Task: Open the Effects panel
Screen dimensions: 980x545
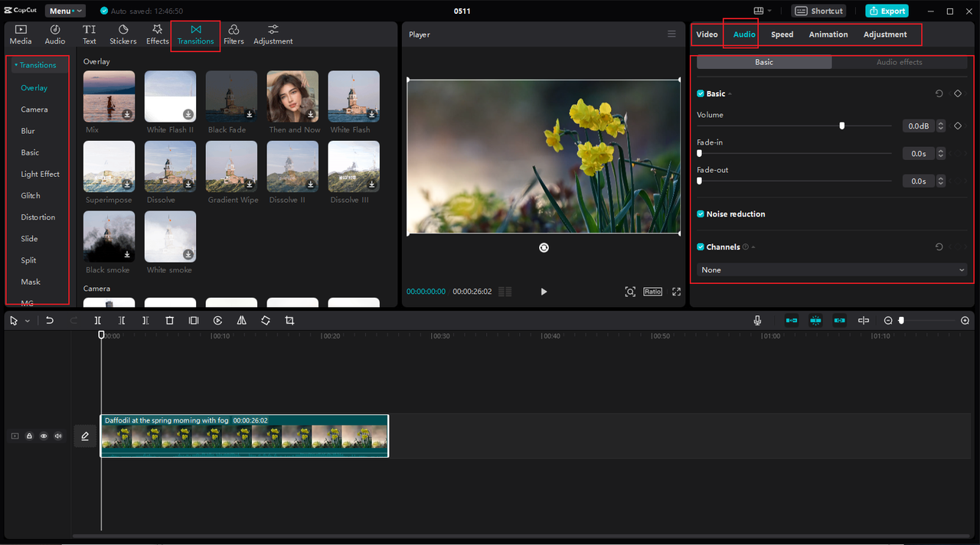Action: point(157,34)
